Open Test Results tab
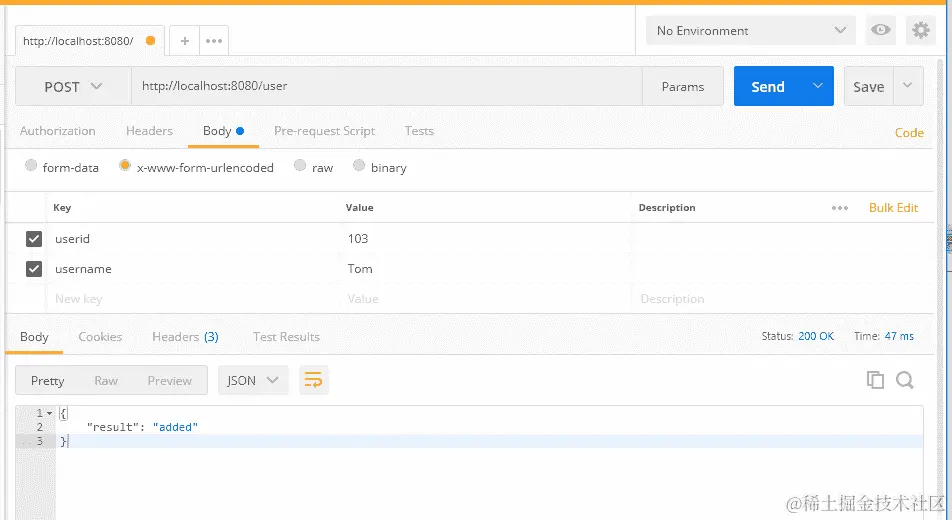This screenshot has width=952, height=520. coord(286,337)
